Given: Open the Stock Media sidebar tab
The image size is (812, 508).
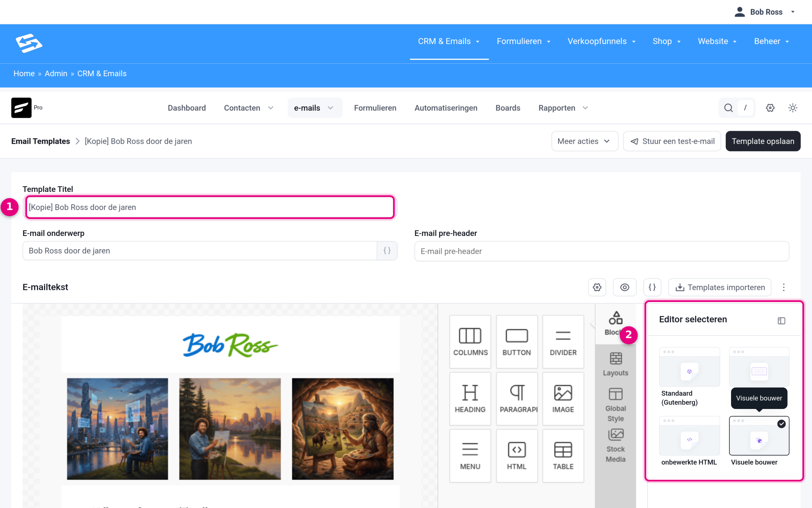Looking at the screenshot, I should coord(615,445).
